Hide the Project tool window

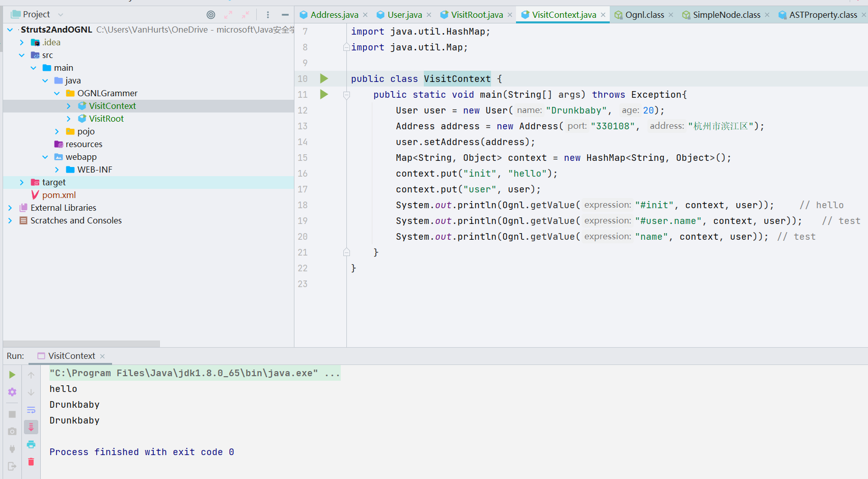click(285, 15)
